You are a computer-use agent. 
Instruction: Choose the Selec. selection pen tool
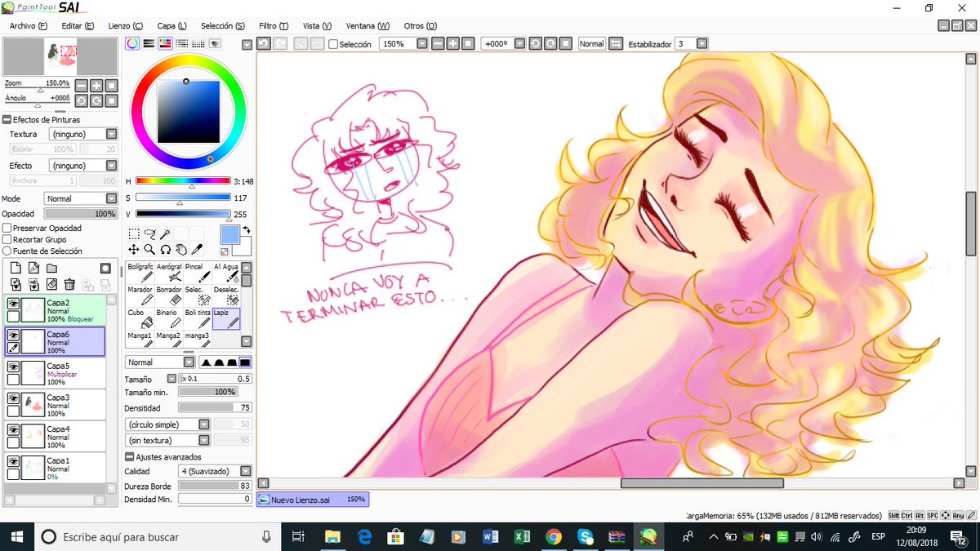(x=197, y=295)
